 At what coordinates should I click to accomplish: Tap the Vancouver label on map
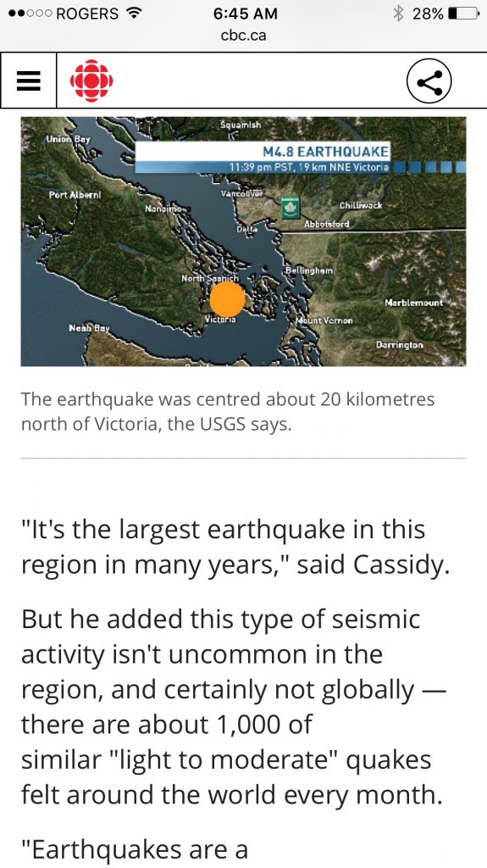242,194
